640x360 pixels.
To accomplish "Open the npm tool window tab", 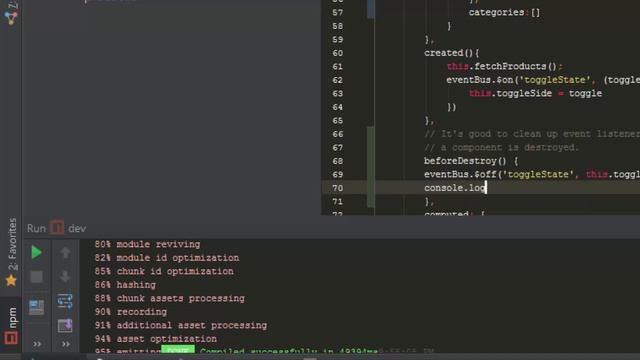I will pyautogui.click(x=11, y=326).
